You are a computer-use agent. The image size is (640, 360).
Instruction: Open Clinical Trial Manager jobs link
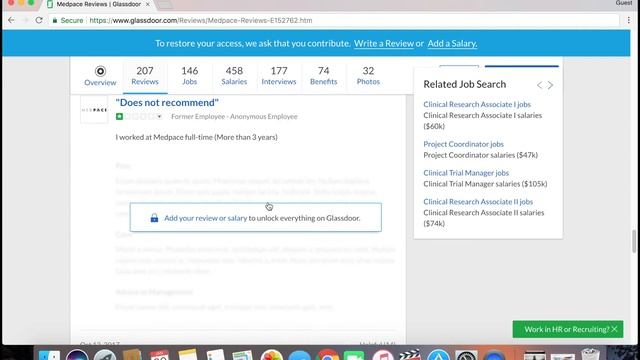[466, 173]
